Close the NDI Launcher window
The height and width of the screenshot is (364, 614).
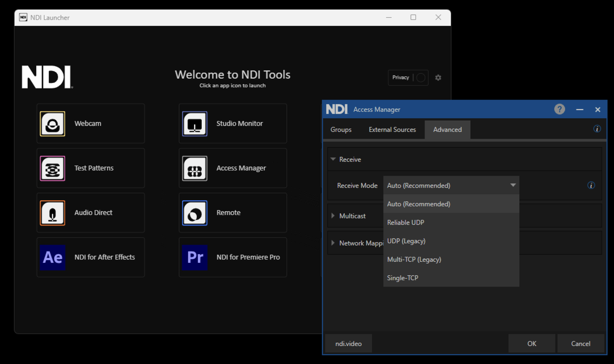click(438, 17)
